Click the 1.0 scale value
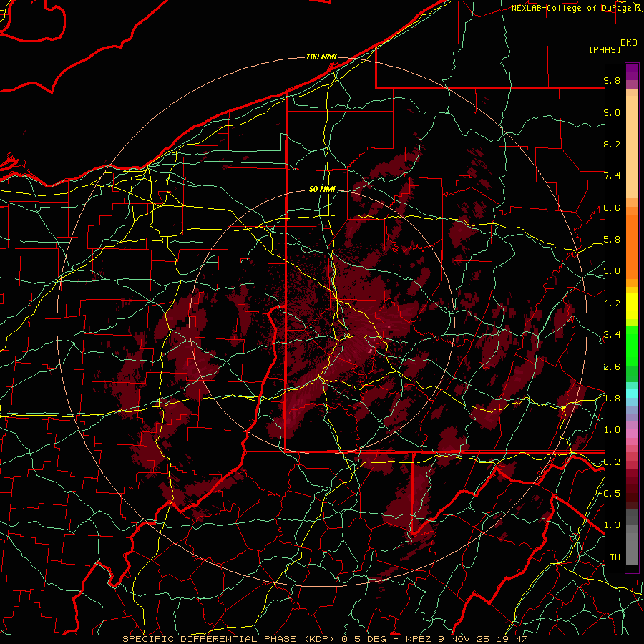644x644 pixels. (612, 430)
